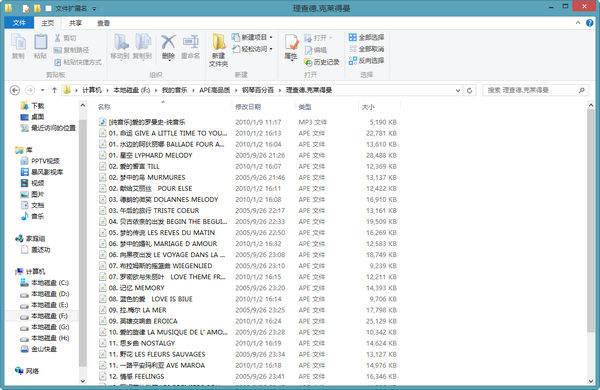Click the refresh icon beside address bar

(x=469, y=90)
